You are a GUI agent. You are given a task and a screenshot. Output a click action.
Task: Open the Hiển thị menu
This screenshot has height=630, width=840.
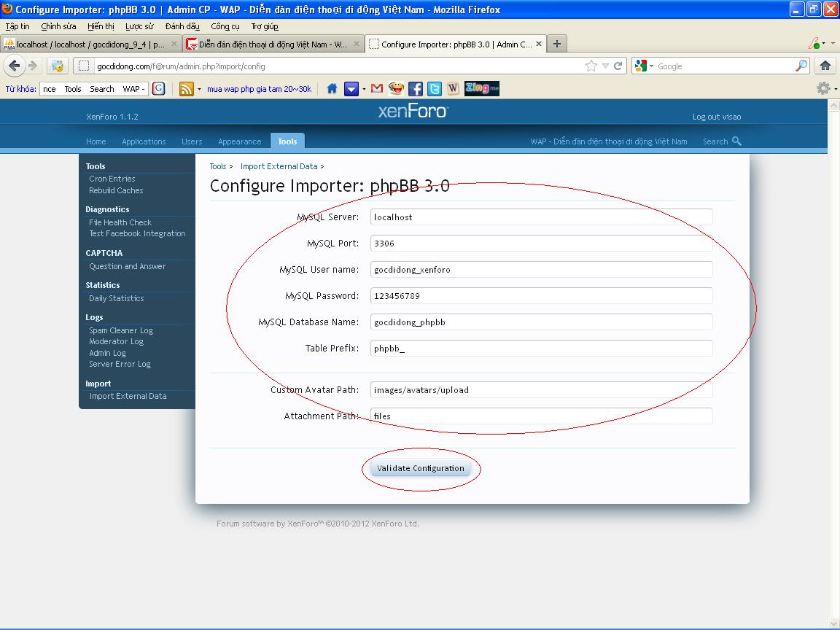coord(101,26)
